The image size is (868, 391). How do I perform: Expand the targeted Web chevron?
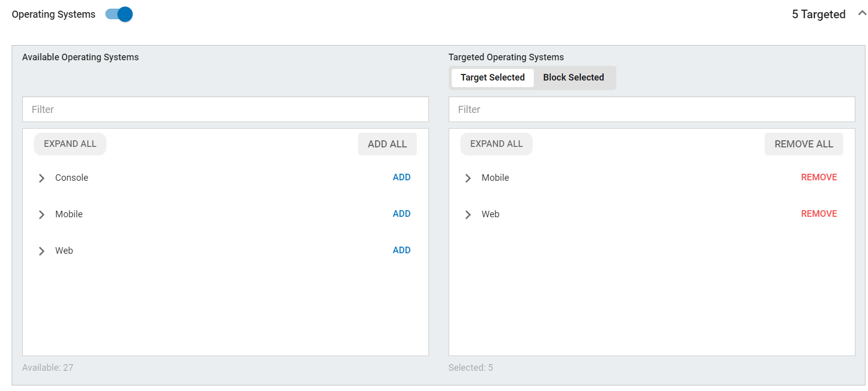tap(468, 215)
